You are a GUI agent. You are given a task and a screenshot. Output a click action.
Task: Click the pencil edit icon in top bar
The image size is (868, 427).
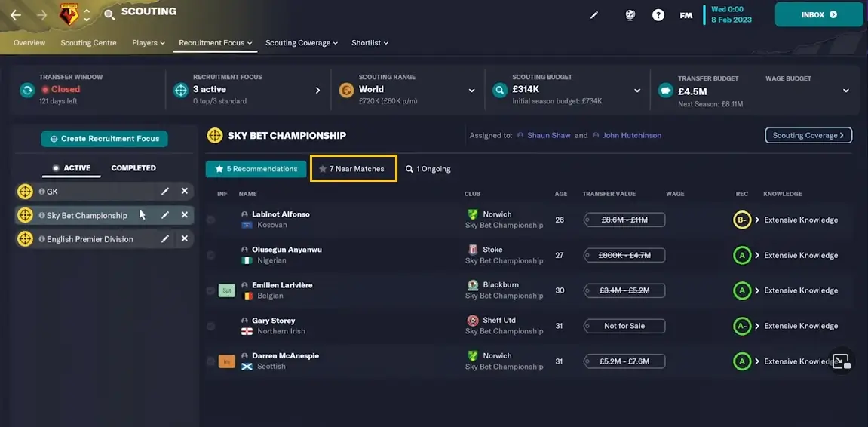coord(594,15)
